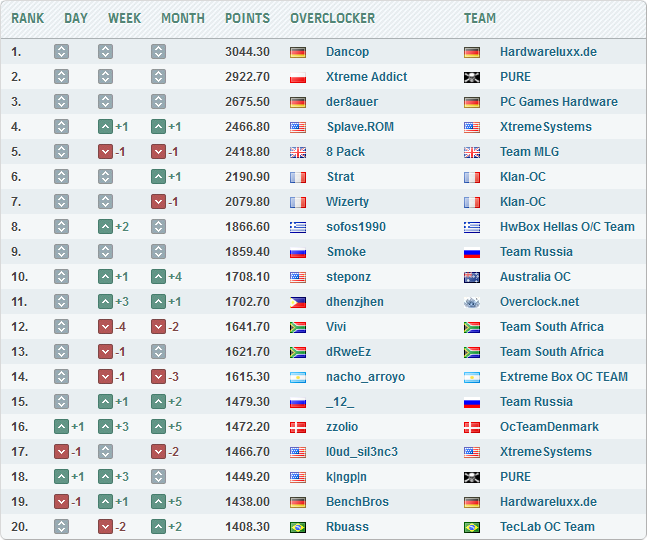Click the Philippine flag beside dhenzjhen

click(x=298, y=302)
